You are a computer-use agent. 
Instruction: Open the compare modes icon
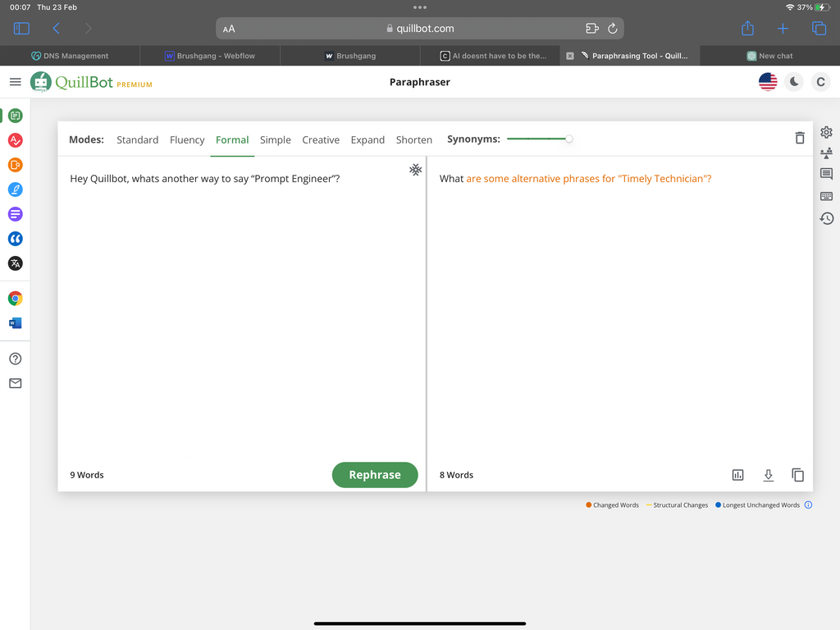(827, 153)
